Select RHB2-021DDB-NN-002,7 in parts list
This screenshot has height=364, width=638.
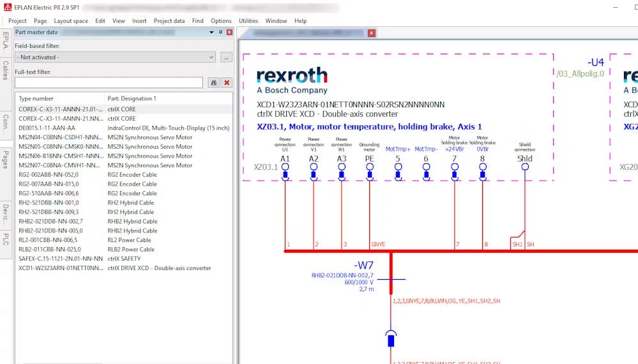pyautogui.click(x=124, y=221)
